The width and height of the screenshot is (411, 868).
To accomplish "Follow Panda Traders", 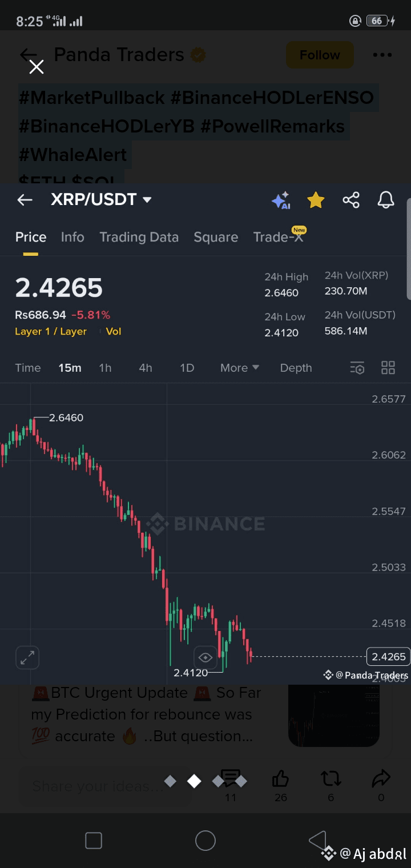I will click(x=320, y=55).
